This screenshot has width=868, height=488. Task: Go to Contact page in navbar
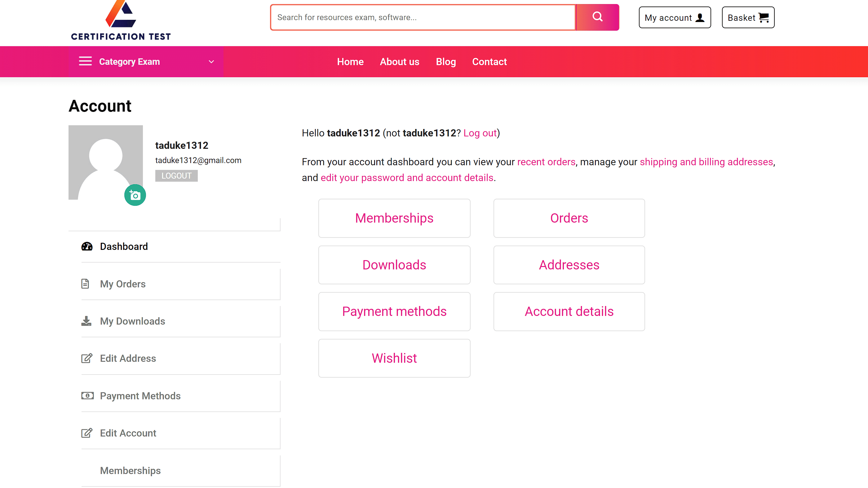(x=489, y=62)
